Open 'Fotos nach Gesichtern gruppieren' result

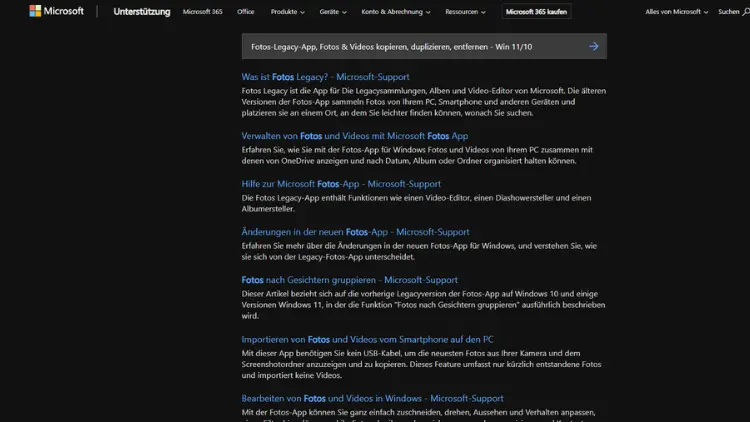point(350,280)
